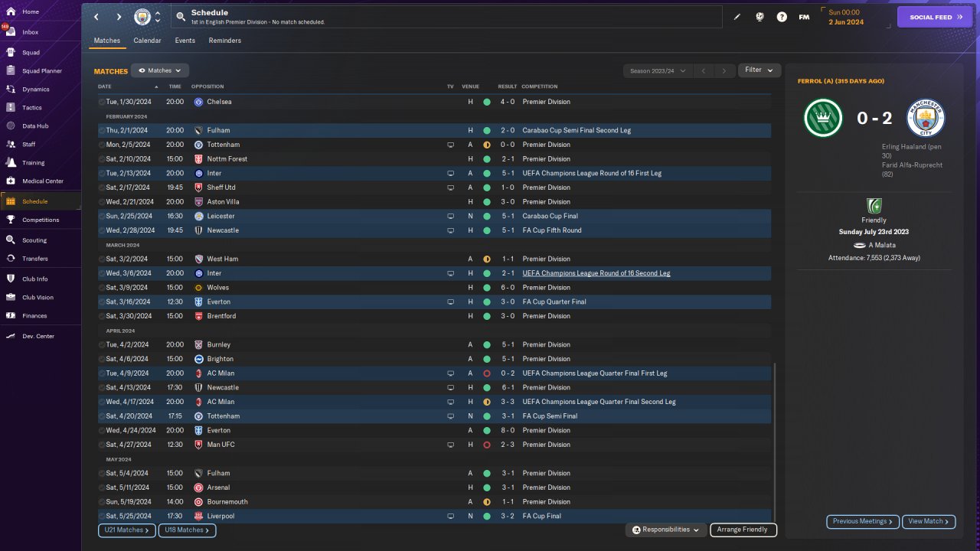Screen dimensions: 980x551
Task: Open Inbox from the sidebar
Action: 40,32
